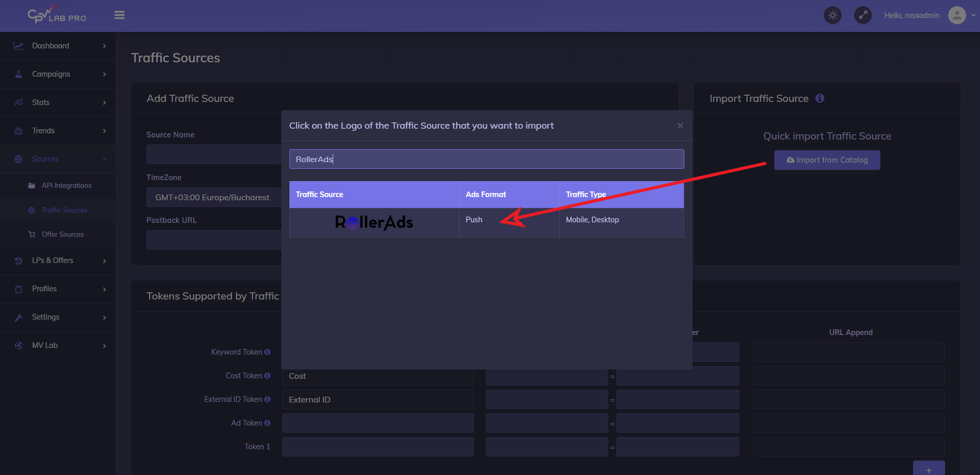Click the user avatar icon
Image resolution: width=980 pixels, height=475 pixels.
click(956, 15)
